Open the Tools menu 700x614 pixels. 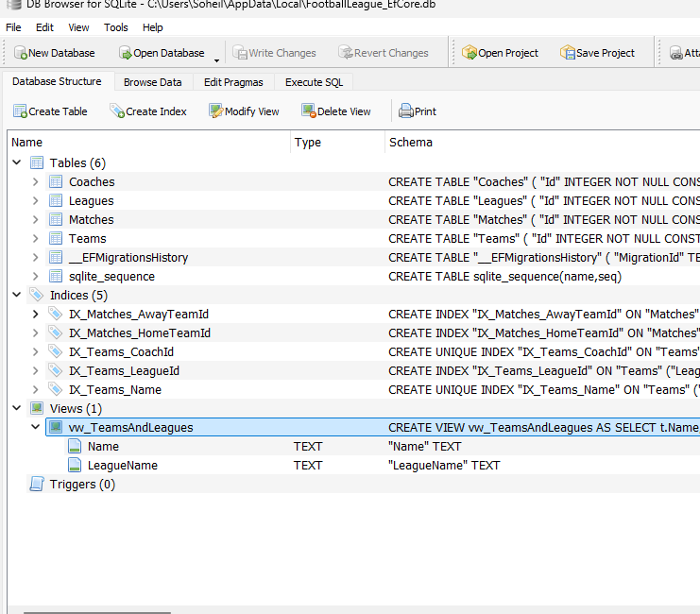point(116,27)
